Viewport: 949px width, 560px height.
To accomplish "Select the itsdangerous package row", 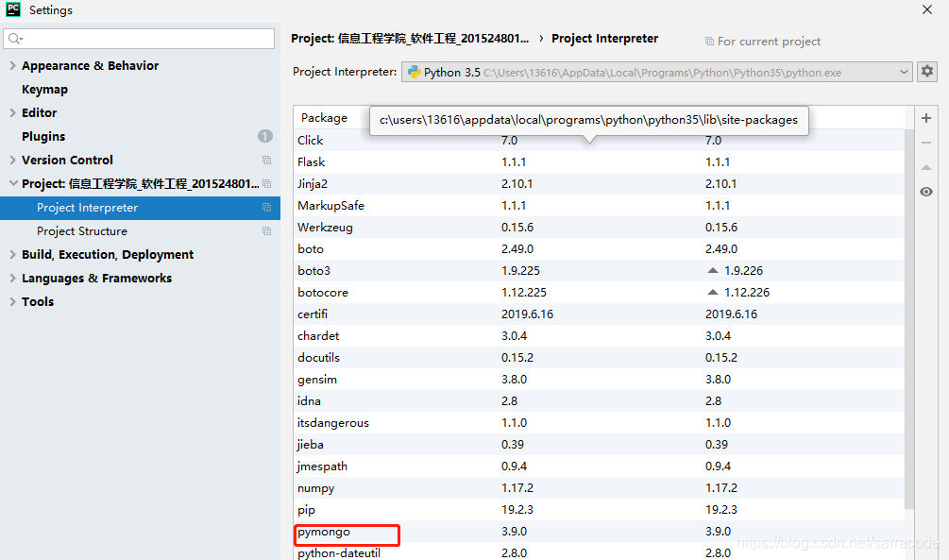I will click(600, 423).
